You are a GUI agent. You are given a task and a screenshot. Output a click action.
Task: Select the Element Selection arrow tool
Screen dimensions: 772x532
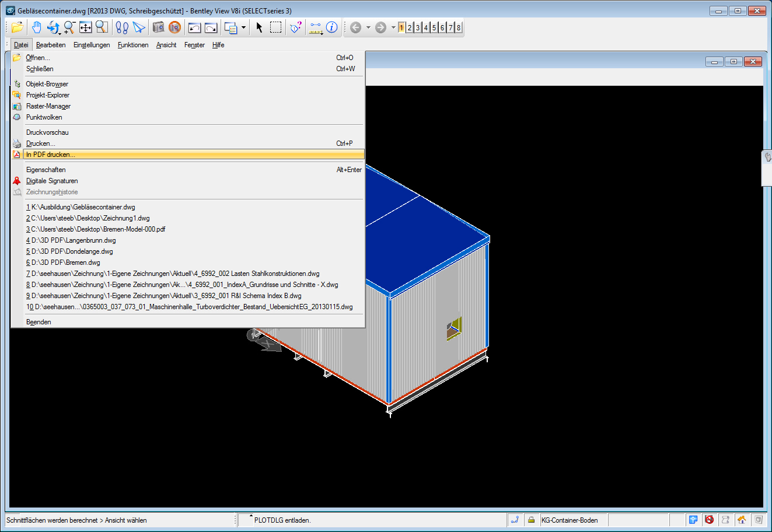tap(259, 27)
